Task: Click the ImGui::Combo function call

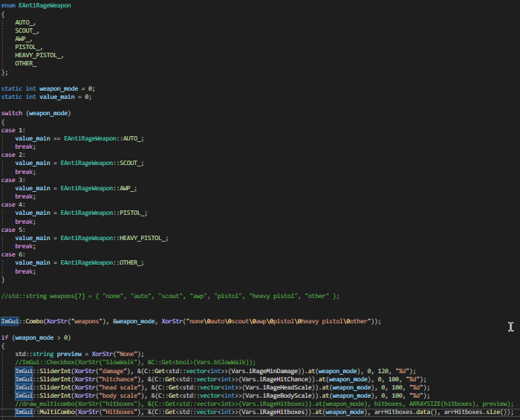Action: [23, 320]
